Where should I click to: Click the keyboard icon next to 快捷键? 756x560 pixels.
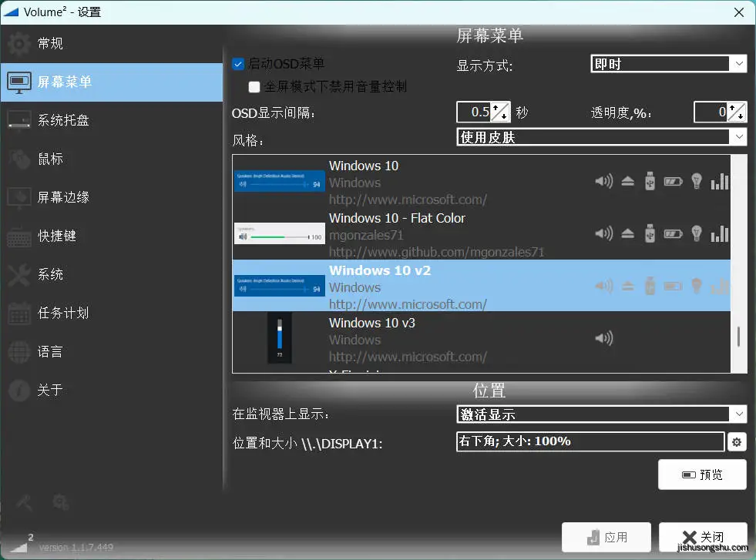point(19,236)
